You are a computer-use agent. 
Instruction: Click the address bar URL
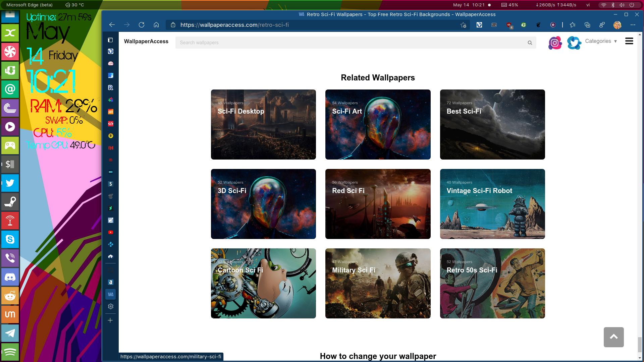tap(234, 25)
